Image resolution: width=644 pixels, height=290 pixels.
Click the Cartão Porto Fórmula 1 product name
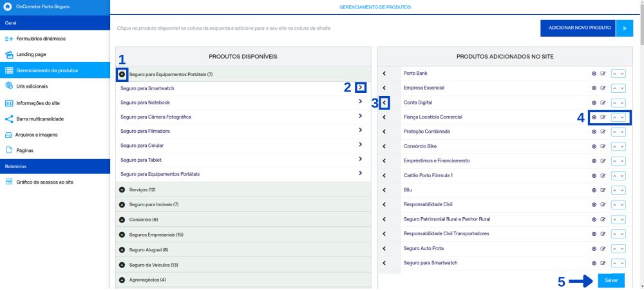tap(428, 175)
